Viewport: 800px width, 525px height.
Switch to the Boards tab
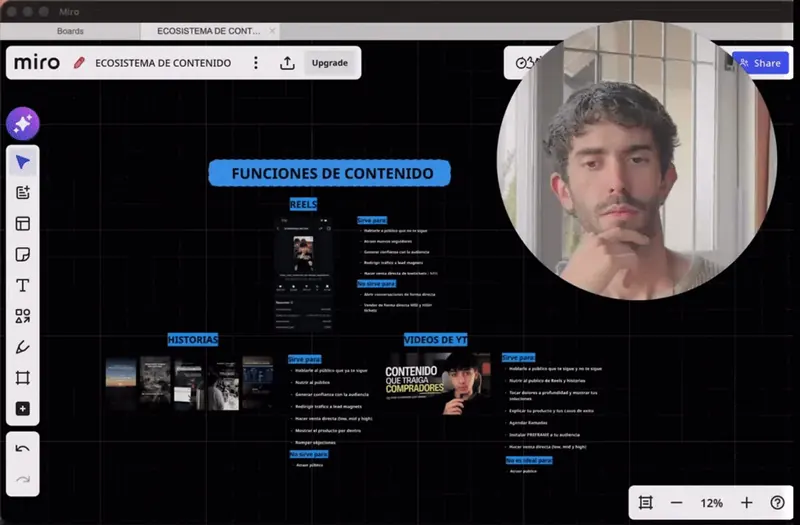pyautogui.click(x=70, y=31)
